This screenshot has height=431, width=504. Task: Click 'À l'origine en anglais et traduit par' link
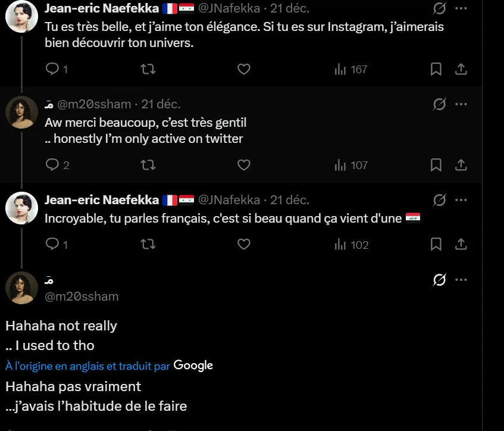point(87,366)
